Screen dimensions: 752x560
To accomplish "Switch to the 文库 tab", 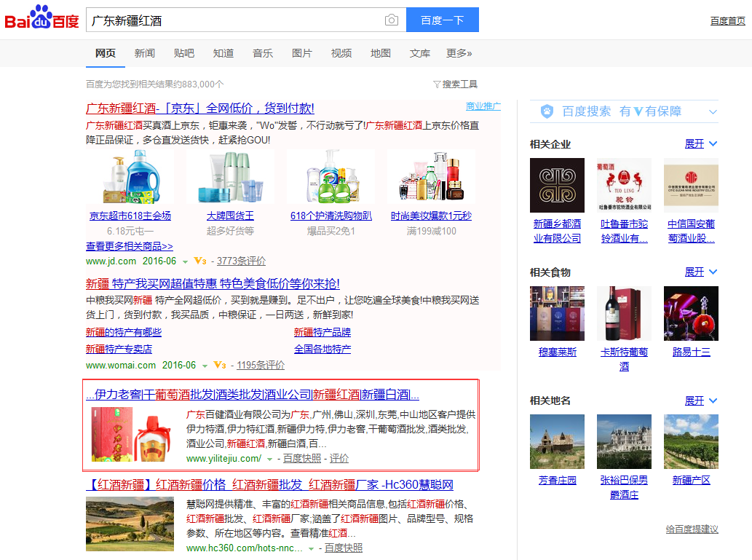I will pos(420,53).
